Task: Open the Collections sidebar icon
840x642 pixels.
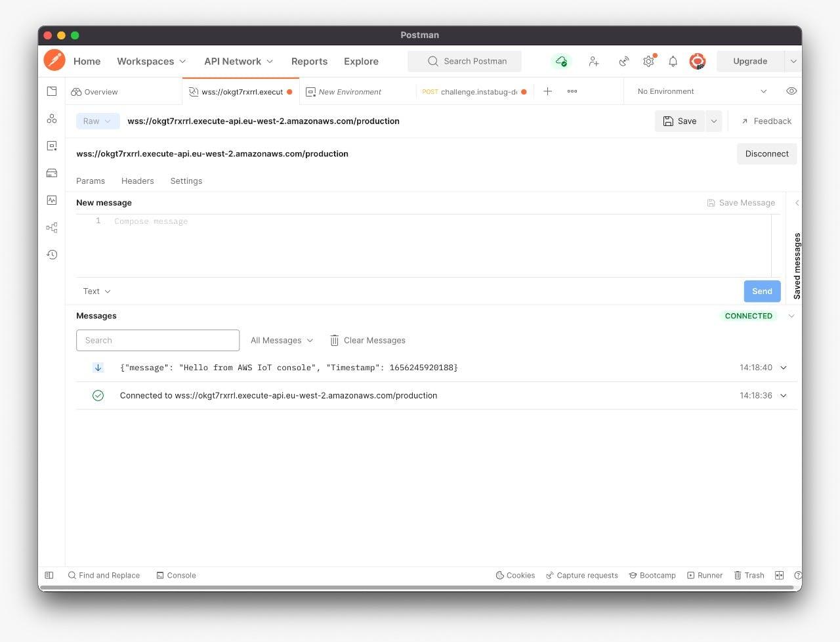Action: click(52, 91)
